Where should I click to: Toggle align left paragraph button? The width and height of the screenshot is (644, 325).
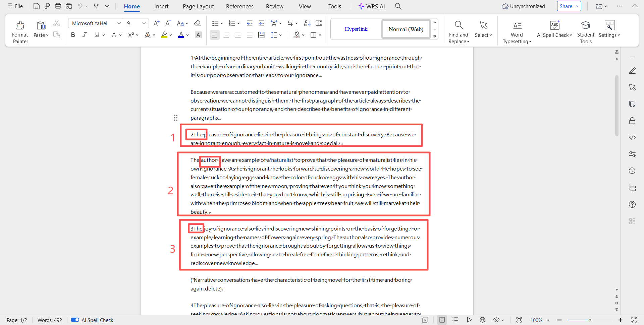click(x=214, y=35)
